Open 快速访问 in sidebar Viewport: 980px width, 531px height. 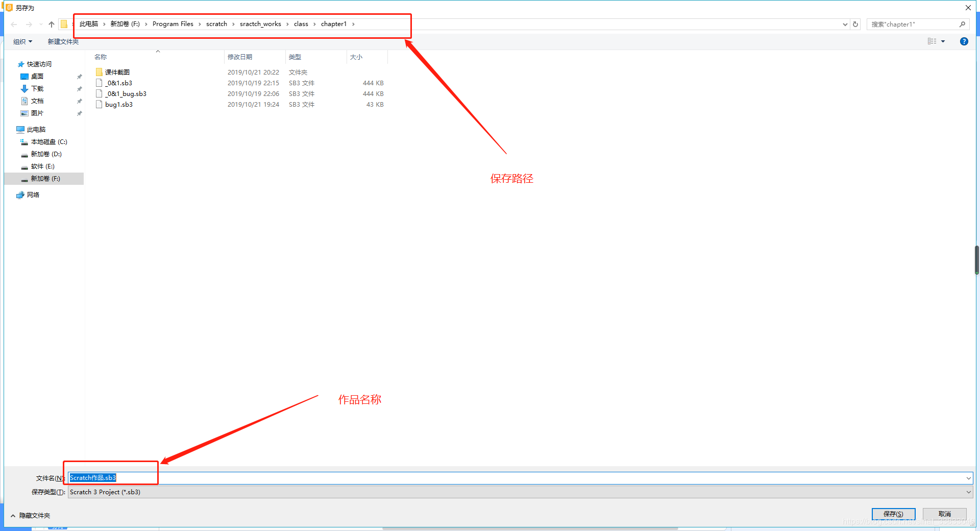click(x=39, y=64)
